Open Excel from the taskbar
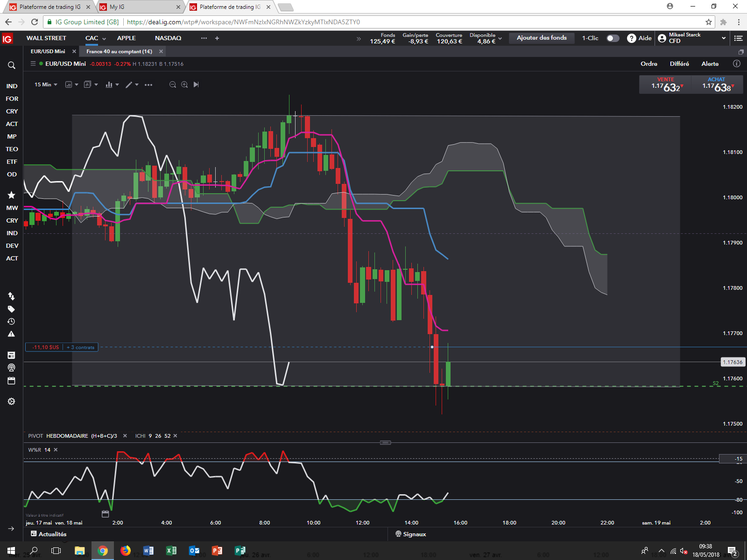Image resolution: width=747 pixels, height=560 pixels. click(x=171, y=551)
